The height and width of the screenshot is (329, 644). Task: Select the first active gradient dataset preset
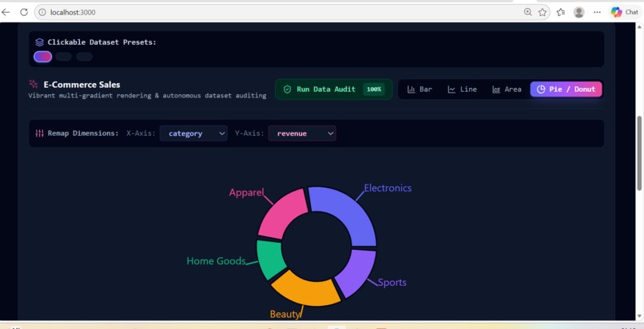42,57
